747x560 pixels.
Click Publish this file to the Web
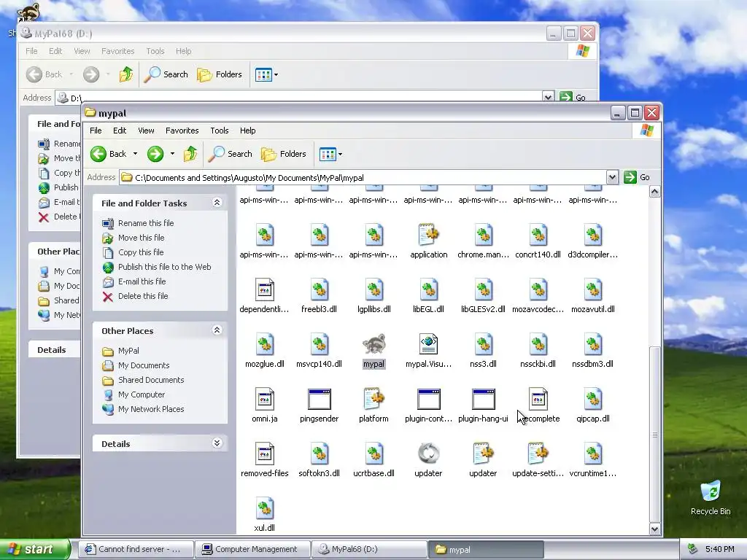(x=164, y=267)
